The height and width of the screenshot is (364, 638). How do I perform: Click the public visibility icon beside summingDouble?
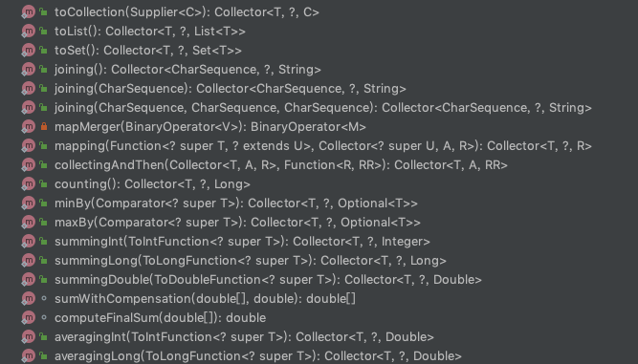(x=44, y=280)
